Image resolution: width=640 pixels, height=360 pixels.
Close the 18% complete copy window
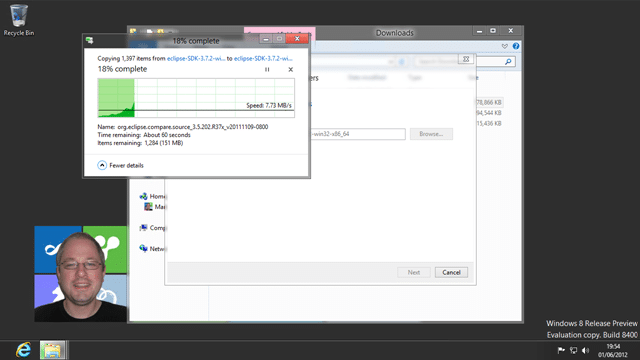pos(297,39)
